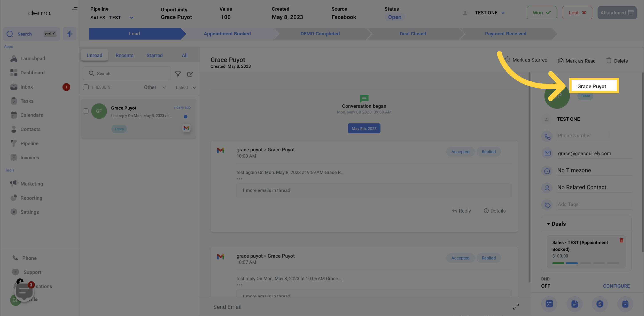
Task: Switch to the Starred tab
Action: [x=154, y=55]
